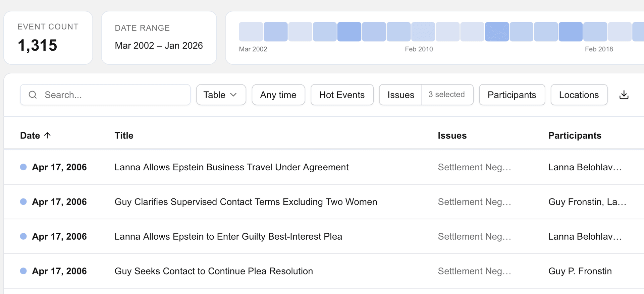Open the Table view dropdown
The width and height of the screenshot is (644, 294).
(221, 95)
